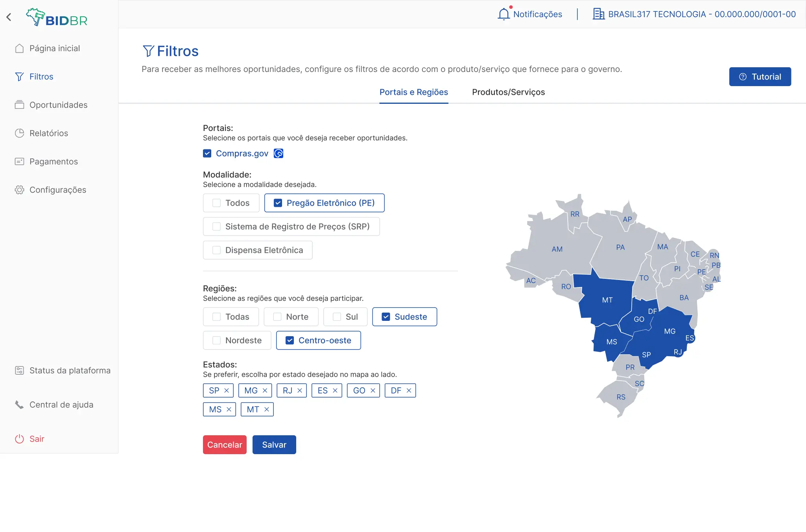This screenshot has width=806, height=532.
Task: Open the Tutorial button
Action: (760, 77)
